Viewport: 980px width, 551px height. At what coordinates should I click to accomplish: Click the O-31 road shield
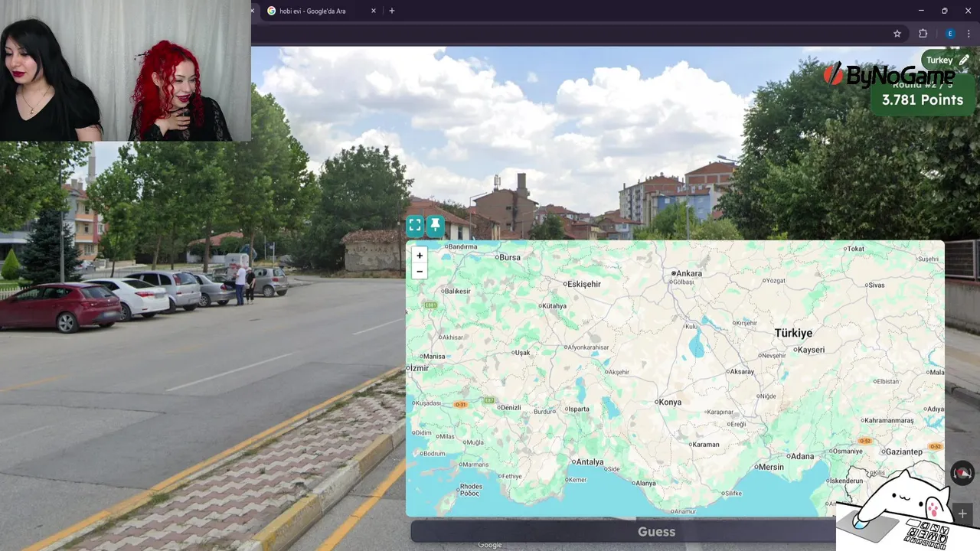461,405
